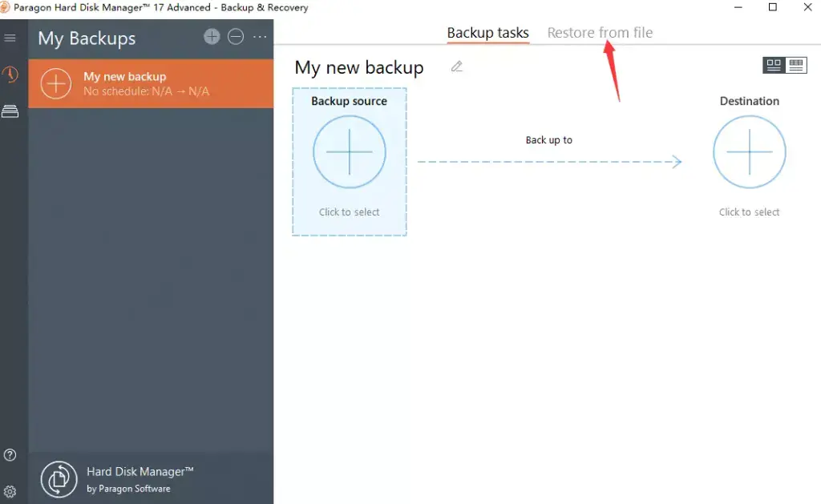Switch to Backup tasks tab
Image resolution: width=821 pixels, height=504 pixels.
click(x=487, y=32)
